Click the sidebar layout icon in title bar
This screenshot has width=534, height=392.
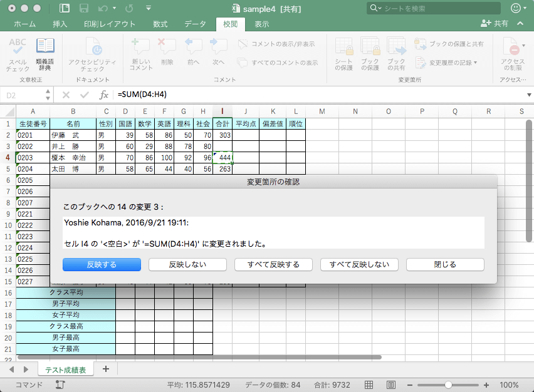64,8
